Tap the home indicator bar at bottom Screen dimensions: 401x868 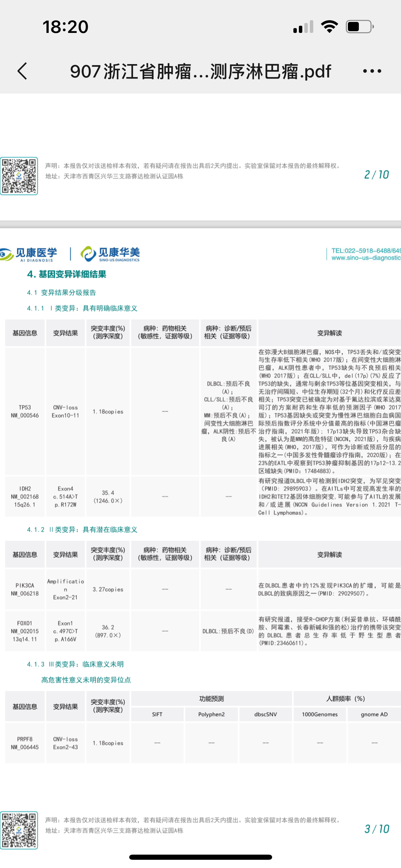coord(200,857)
